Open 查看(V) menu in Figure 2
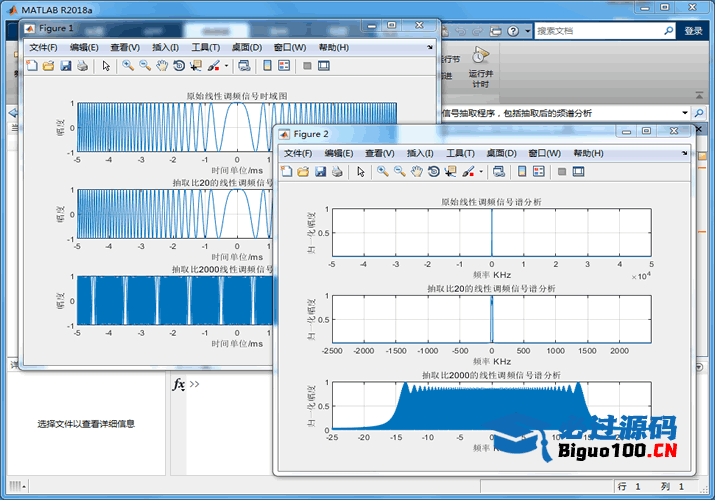Image resolution: width=715 pixels, height=500 pixels. click(x=380, y=153)
